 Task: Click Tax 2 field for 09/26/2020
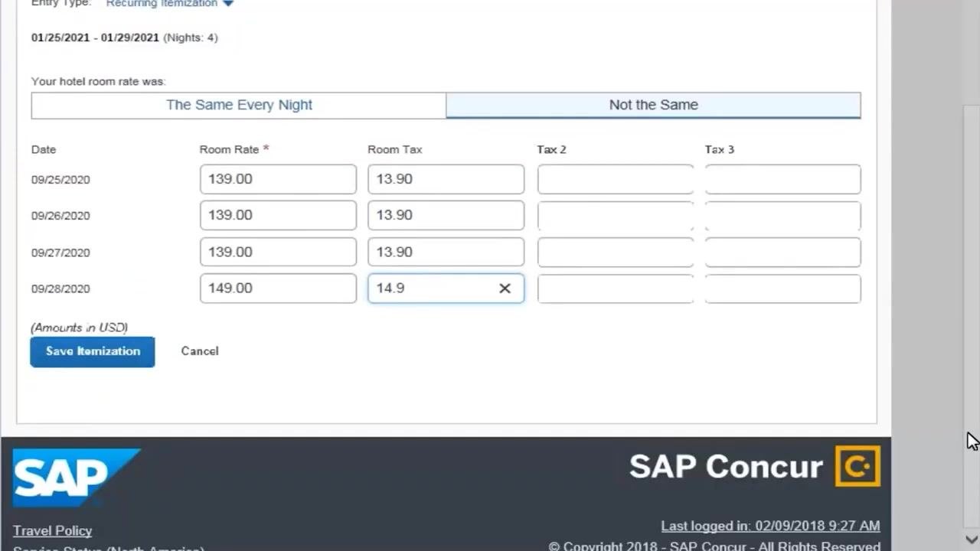point(616,215)
